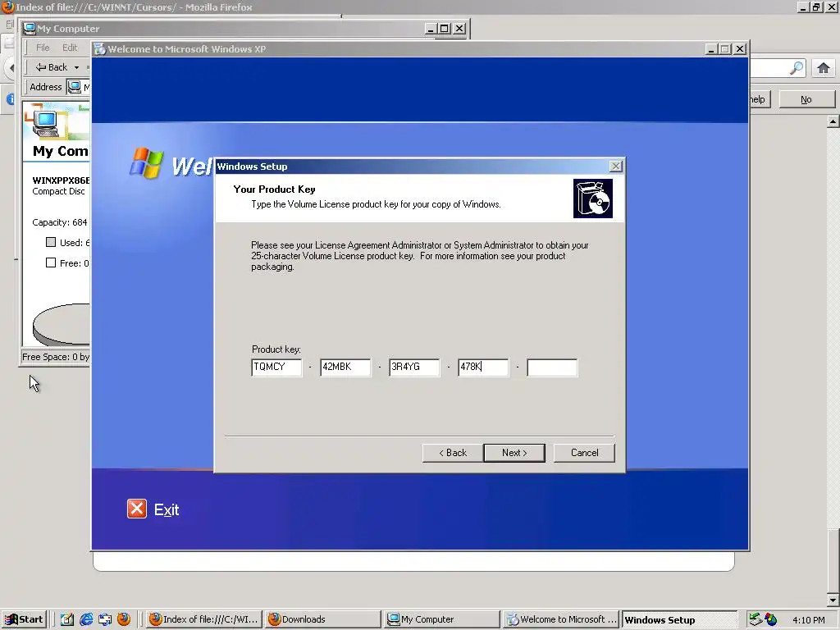Viewport: 840px width, 630px height.
Task: Click the fourth product key field 478K
Action: tap(483, 367)
